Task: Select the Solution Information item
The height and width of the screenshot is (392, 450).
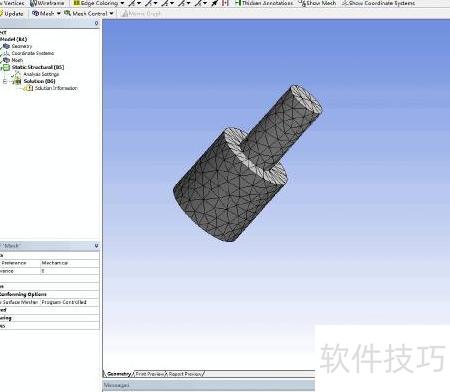Action: pyautogui.click(x=56, y=88)
